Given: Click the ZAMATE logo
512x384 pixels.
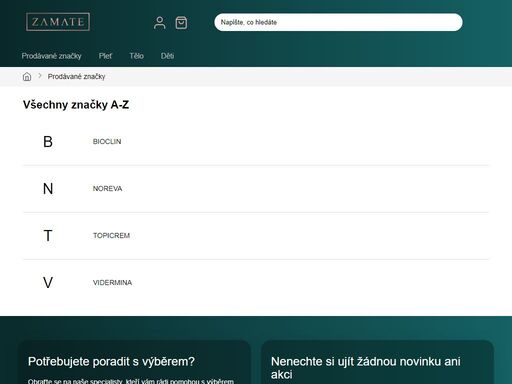Looking at the screenshot, I should coord(58,22).
